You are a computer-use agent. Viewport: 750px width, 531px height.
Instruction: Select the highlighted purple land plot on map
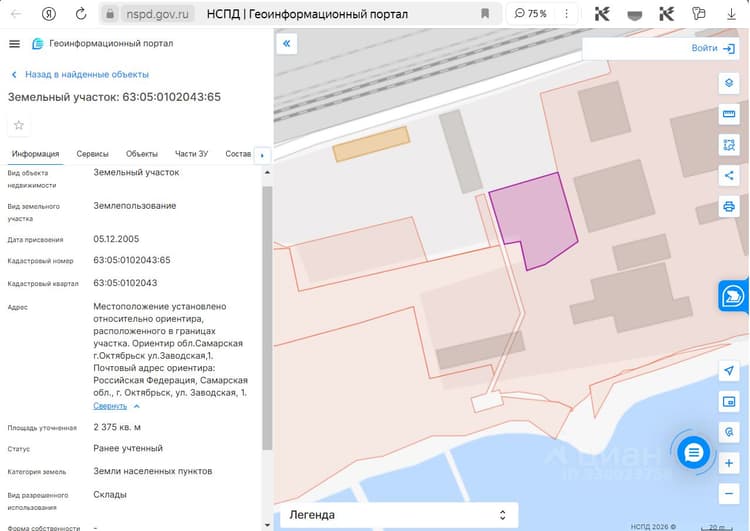tap(534, 218)
